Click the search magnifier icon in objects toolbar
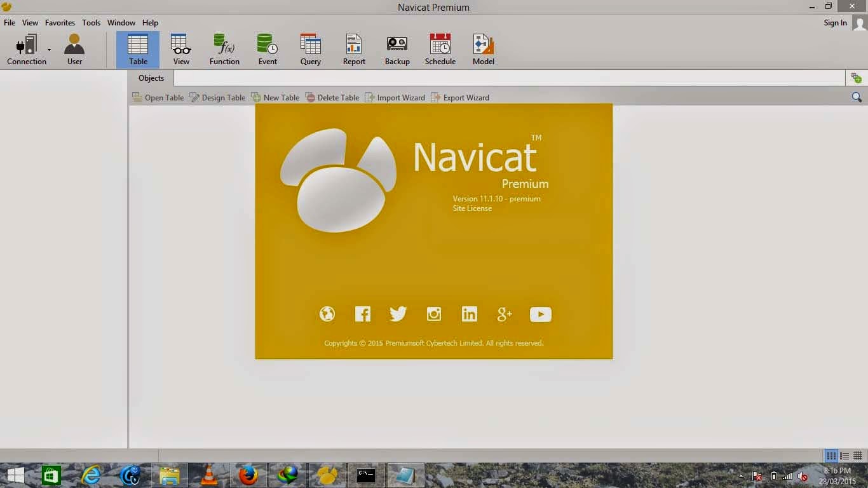The height and width of the screenshot is (488, 868). pos(857,97)
